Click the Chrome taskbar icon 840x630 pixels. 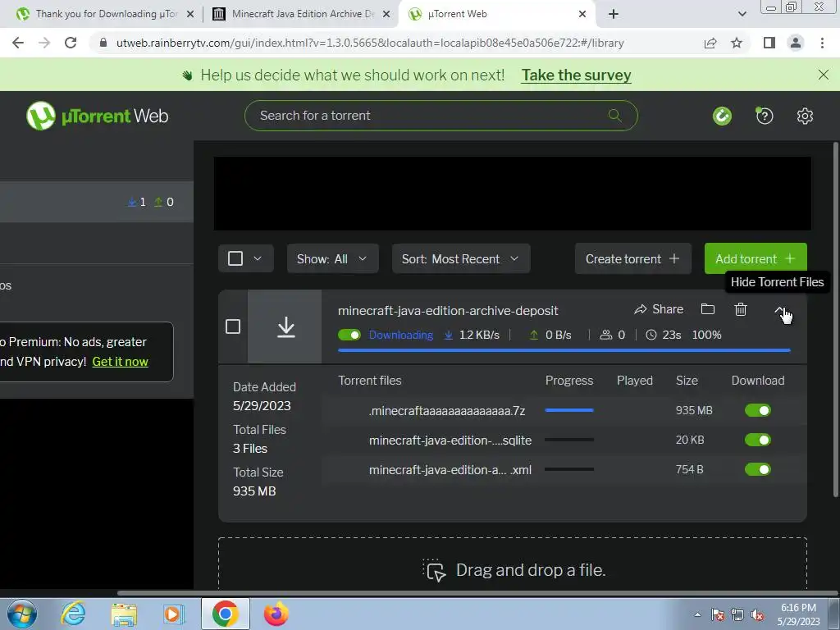coord(225,614)
